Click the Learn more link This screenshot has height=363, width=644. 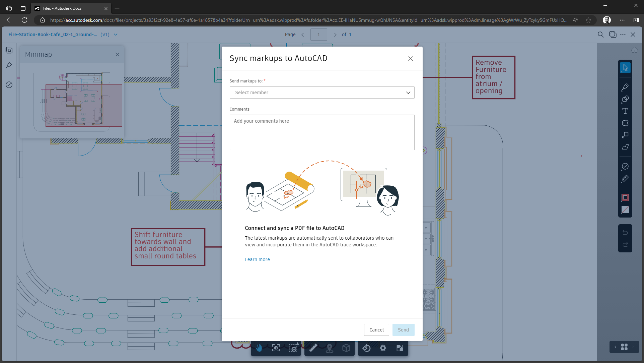257,259
